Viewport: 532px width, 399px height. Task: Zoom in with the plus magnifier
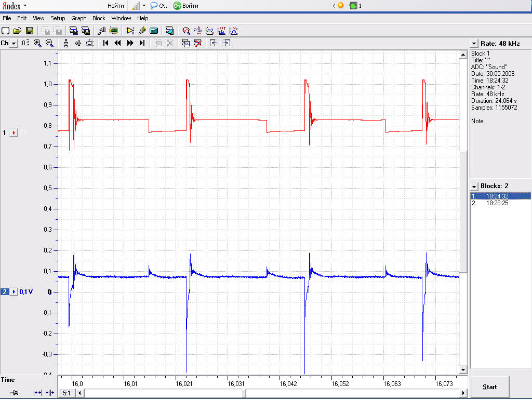[37, 43]
